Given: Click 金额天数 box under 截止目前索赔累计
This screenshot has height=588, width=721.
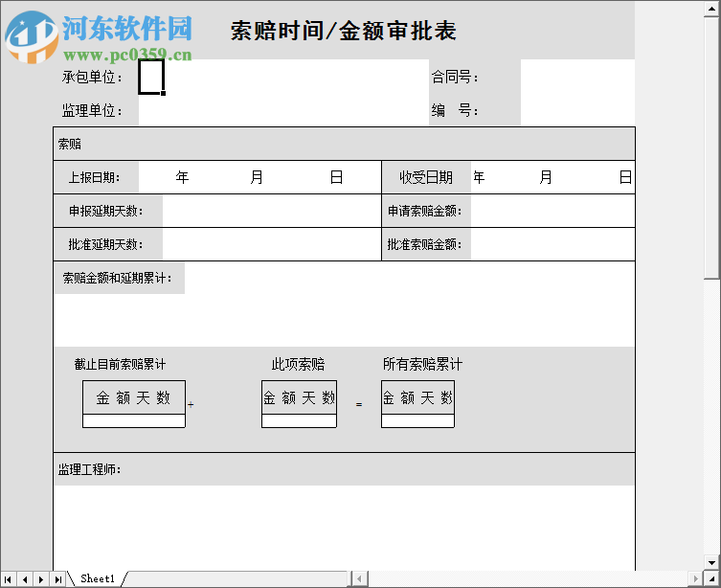Looking at the screenshot, I should [x=134, y=397].
